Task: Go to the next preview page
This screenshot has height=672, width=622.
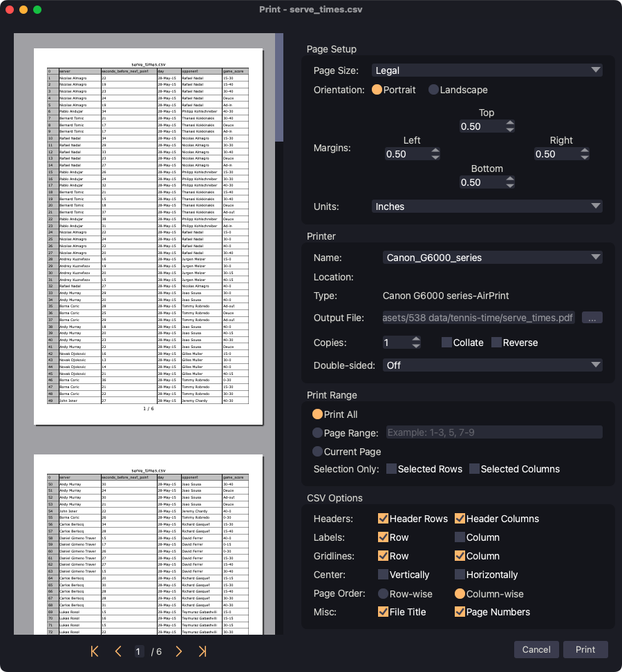Action: click(x=178, y=651)
